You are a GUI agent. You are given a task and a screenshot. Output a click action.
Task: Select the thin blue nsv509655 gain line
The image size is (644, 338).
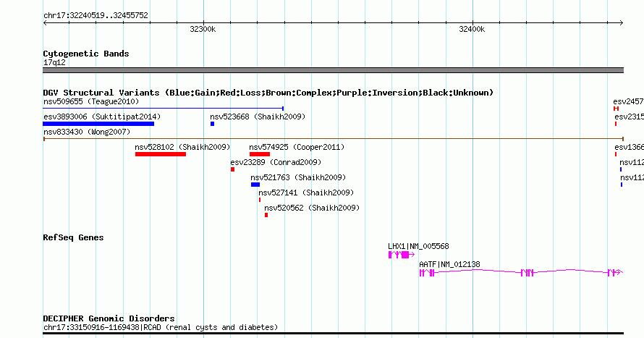pyautogui.click(x=164, y=109)
